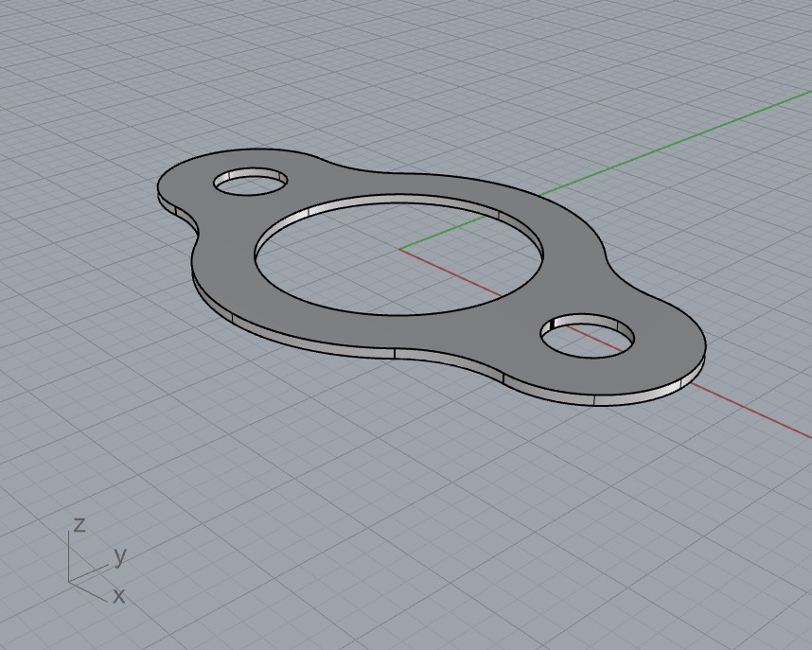The image size is (812, 650).
Task: Click the red x-axis line
Action: click(750, 409)
